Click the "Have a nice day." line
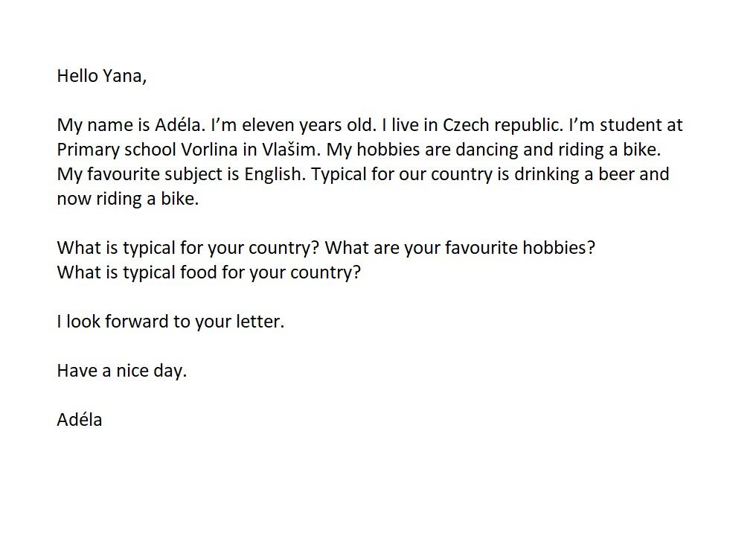The height and width of the screenshot is (533, 756). [122, 371]
